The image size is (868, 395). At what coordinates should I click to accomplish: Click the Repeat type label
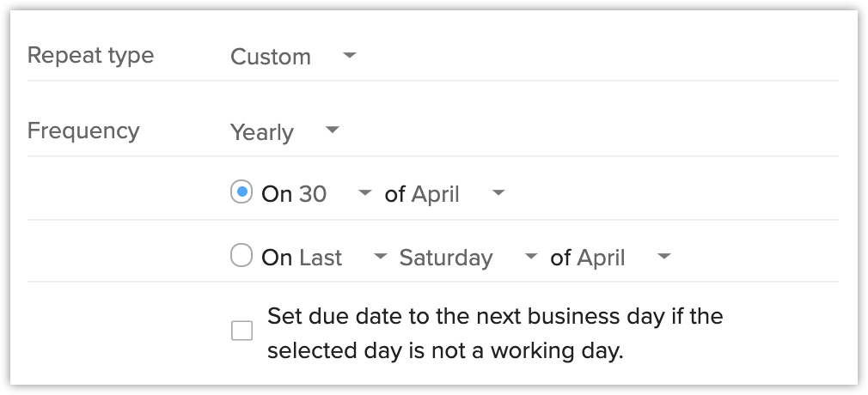pyautogui.click(x=91, y=56)
